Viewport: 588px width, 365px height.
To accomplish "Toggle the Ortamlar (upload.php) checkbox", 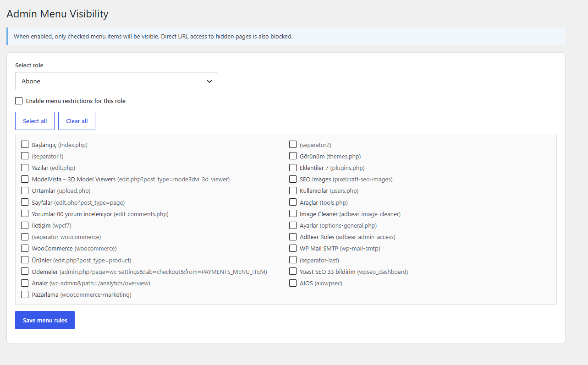I will click(x=25, y=191).
